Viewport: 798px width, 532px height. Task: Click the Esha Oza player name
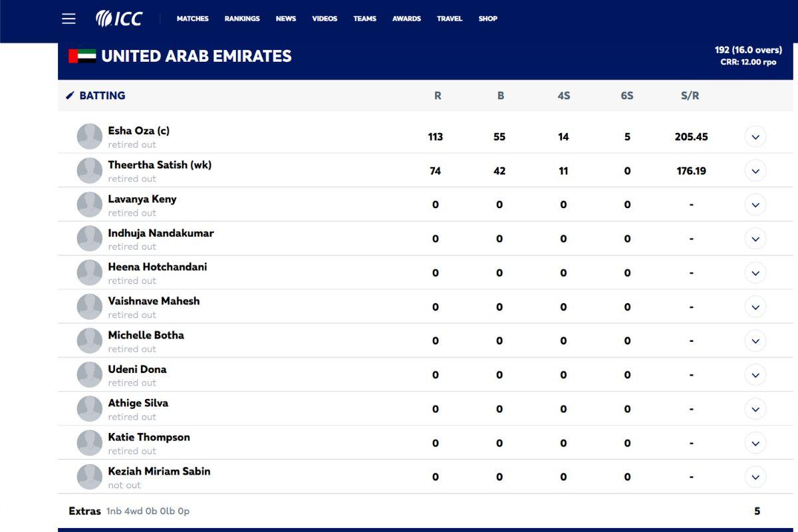[139, 130]
